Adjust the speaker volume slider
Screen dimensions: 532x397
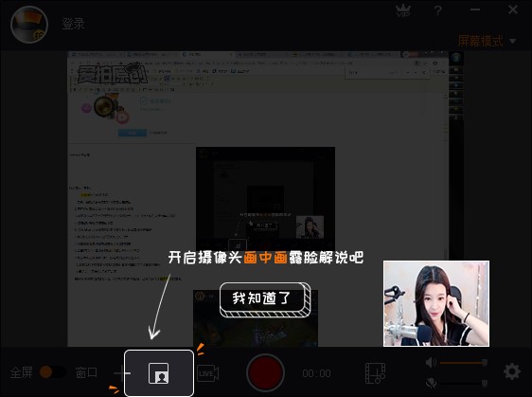pyautogui.click(x=464, y=363)
